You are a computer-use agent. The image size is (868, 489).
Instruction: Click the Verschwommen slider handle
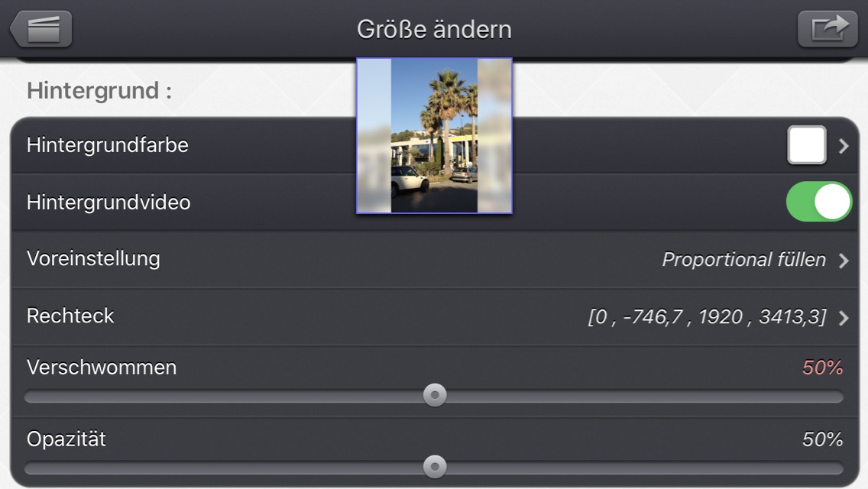[x=435, y=395]
